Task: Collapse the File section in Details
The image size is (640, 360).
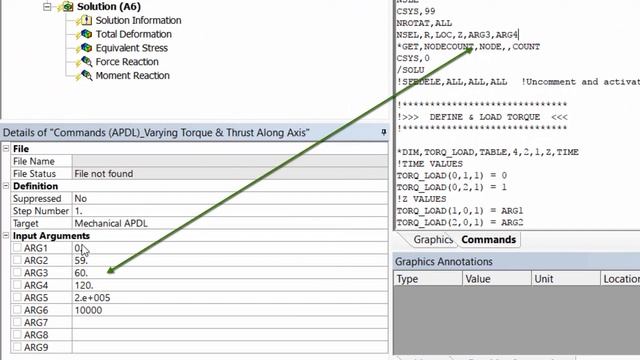Action: tap(6, 149)
